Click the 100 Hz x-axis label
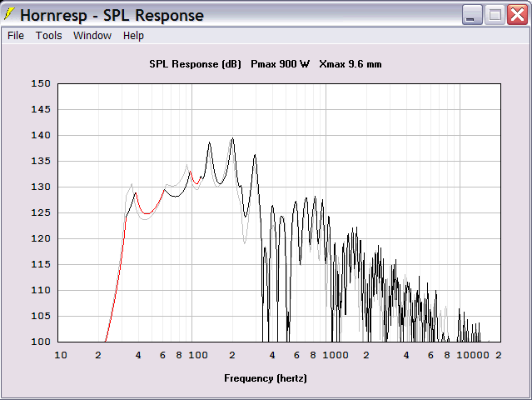 pyautogui.click(x=198, y=355)
